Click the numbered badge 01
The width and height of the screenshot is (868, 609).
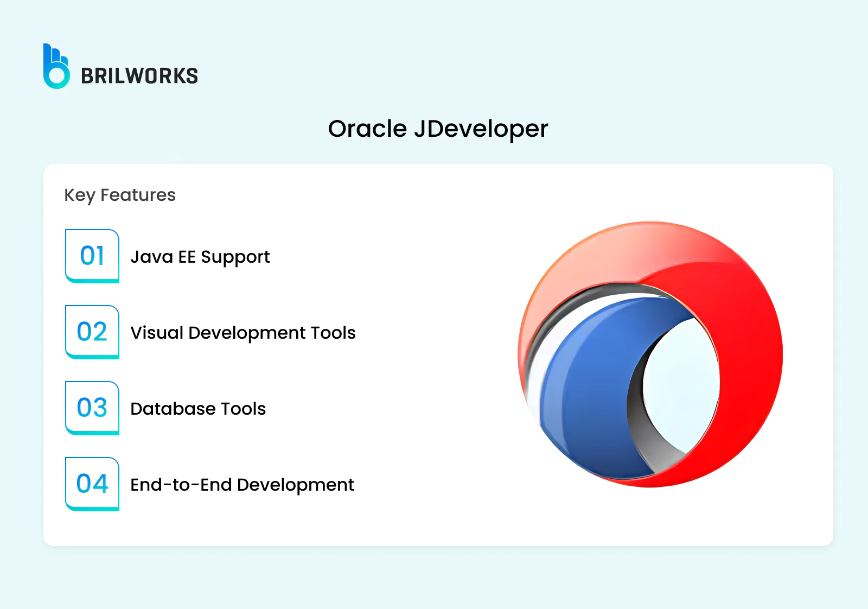point(91,255)
